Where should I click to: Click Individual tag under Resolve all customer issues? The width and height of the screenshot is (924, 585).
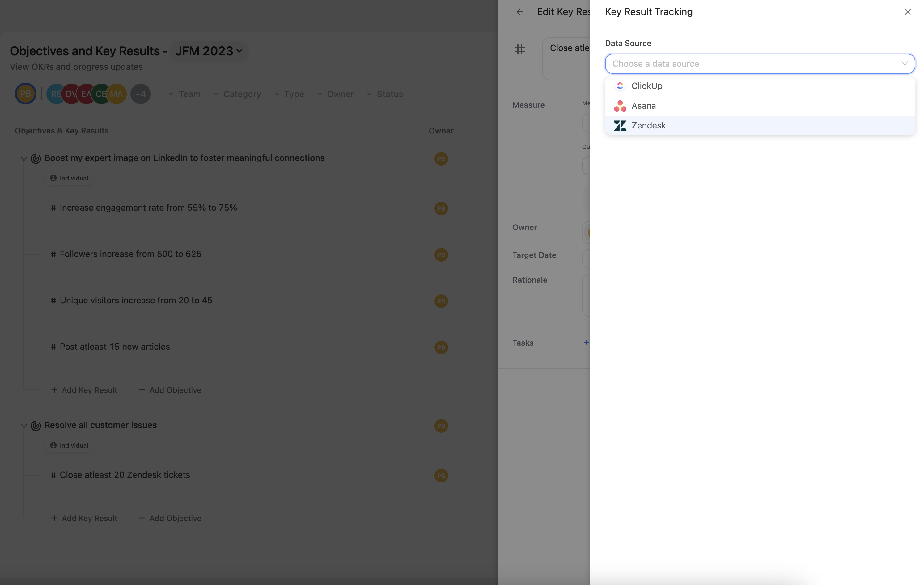[x=69, y=445]
